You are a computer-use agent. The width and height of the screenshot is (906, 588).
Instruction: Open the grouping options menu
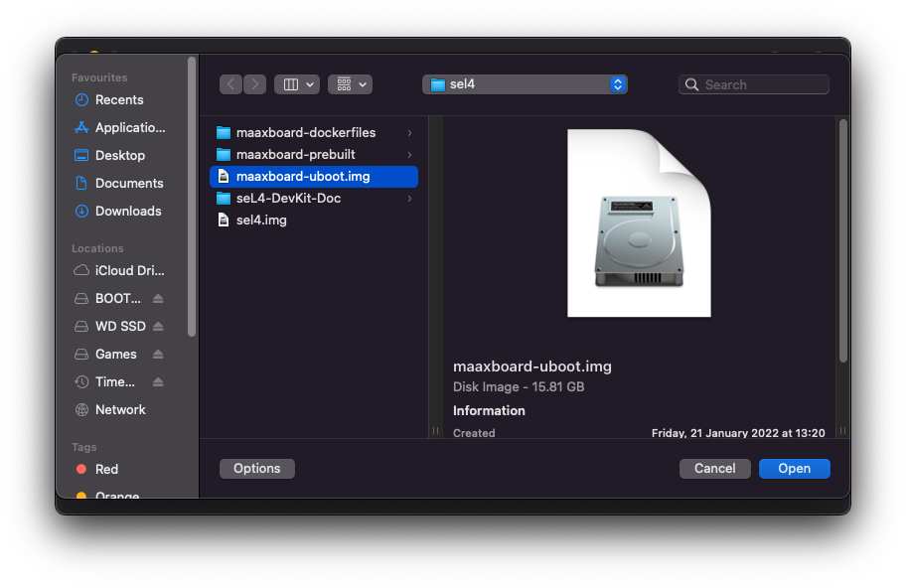point(350,84)
